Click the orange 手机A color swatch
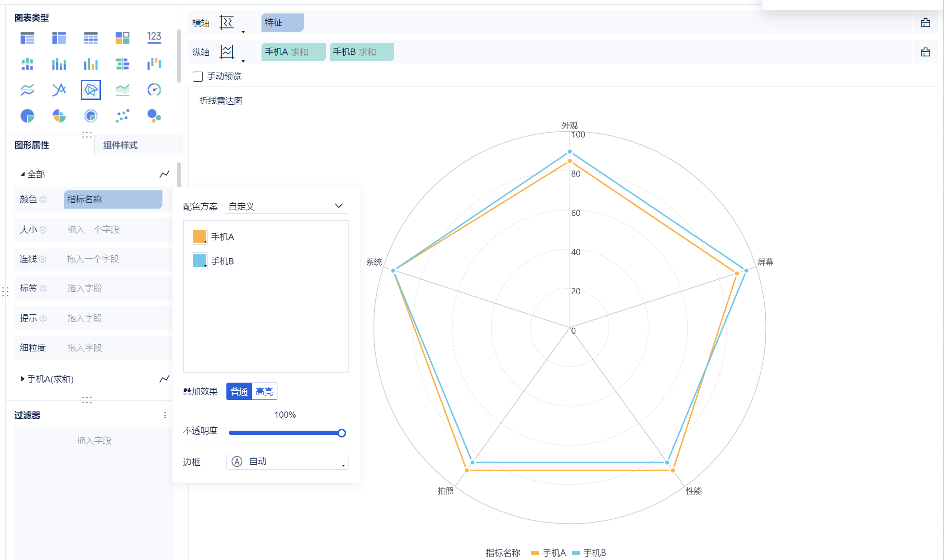Screen dimensions: 944x560 (x=199, y=236)
